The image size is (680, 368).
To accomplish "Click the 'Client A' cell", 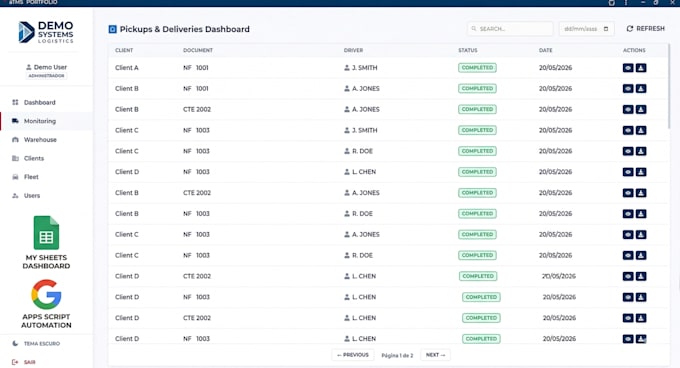I will click(127, 68).
